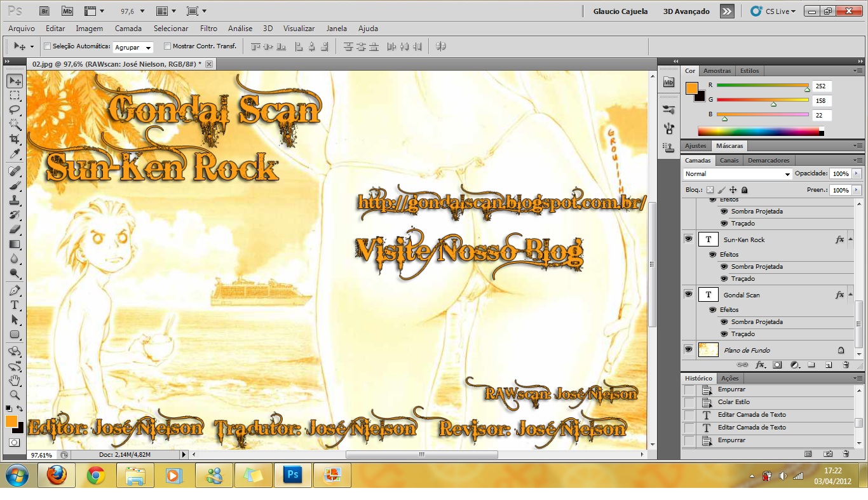Screen dimensions: 868x500
Task: Switch to the Amostras tab
Action: click(717, 71)
